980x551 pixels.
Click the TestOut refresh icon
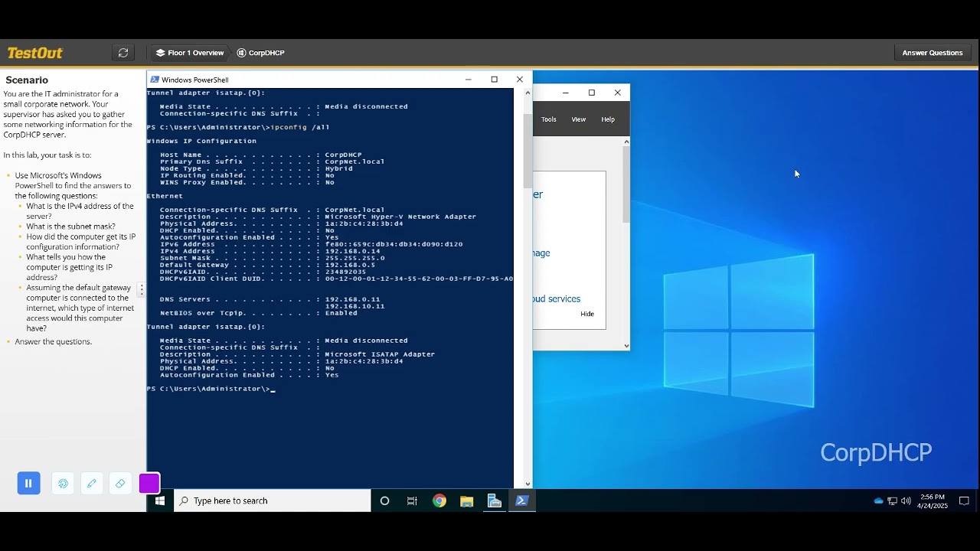point(123,53)
